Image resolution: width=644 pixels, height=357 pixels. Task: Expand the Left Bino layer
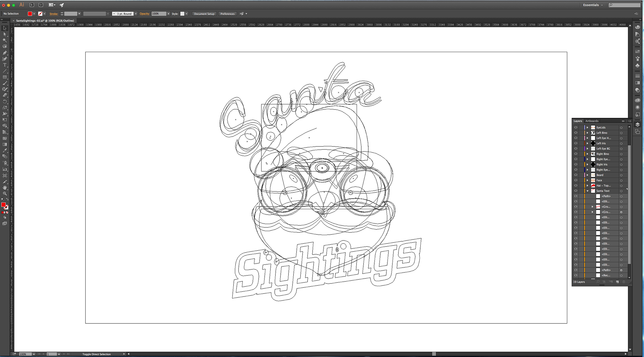coord(587,133)
